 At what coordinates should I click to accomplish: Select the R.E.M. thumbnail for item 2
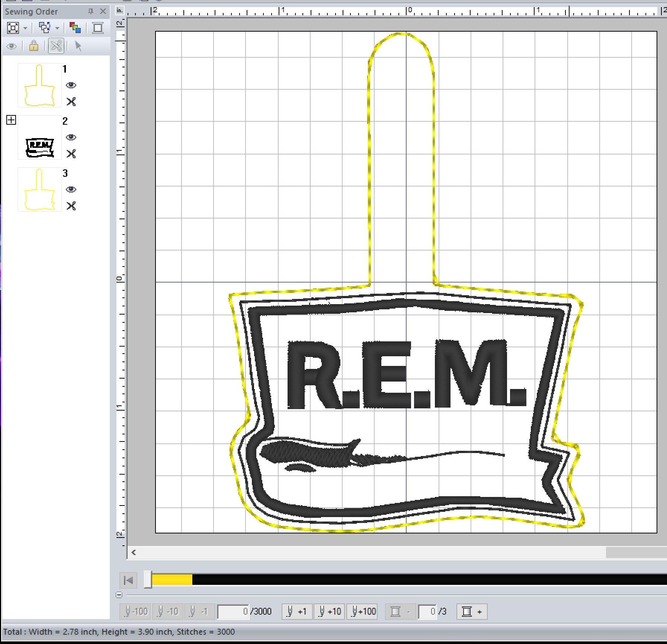39,137
